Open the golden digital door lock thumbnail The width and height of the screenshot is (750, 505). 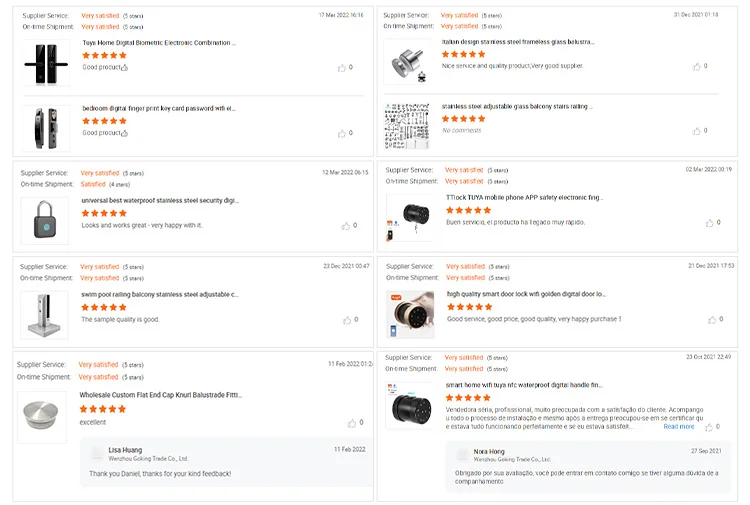point(410,313)
